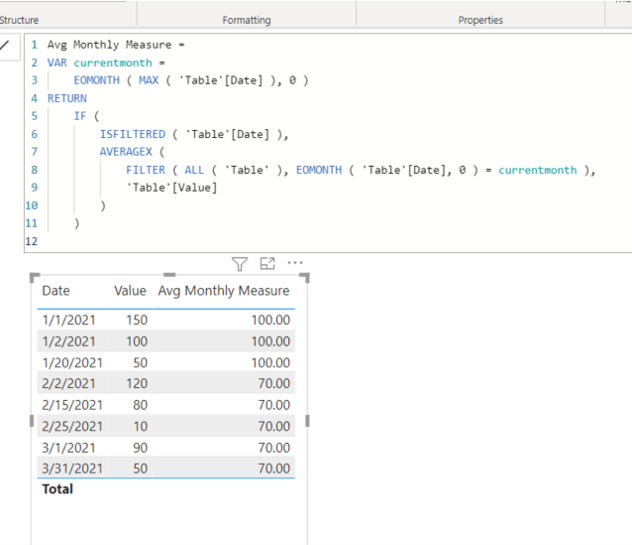Image resolution: width=632 pixels, height=545 pixels.
Task: Sort by the Avg Monthly Measure column header
Action: (223, 291)
